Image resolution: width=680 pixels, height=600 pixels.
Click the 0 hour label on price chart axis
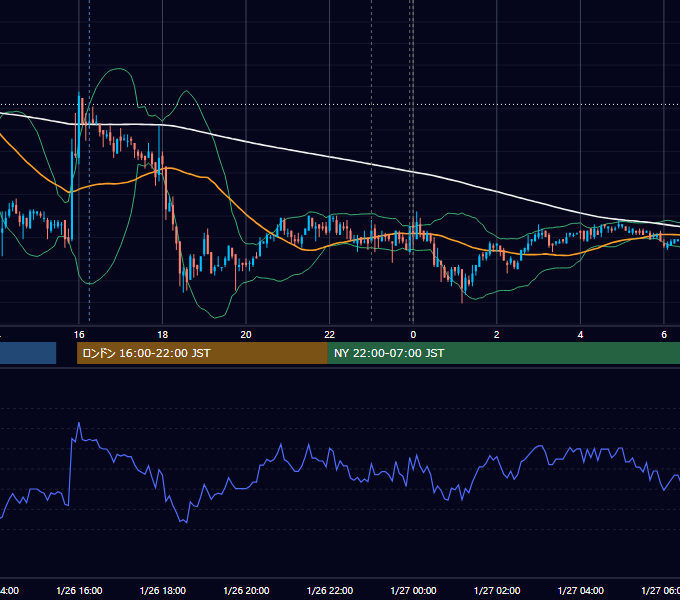[413, 334]
